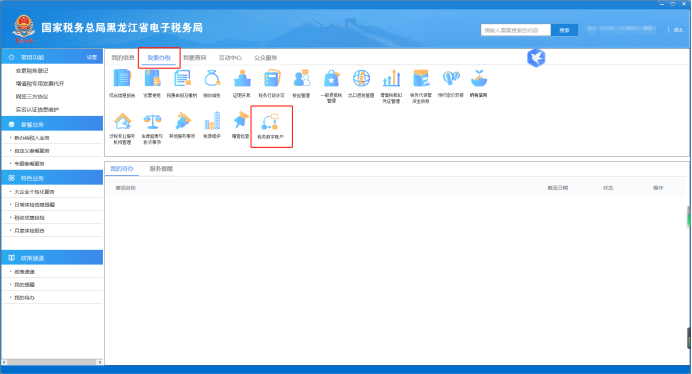Screen dimensions: 692x374
Task: Open 其他服务事项 plug icon
Action: click(x=182, y=121)
